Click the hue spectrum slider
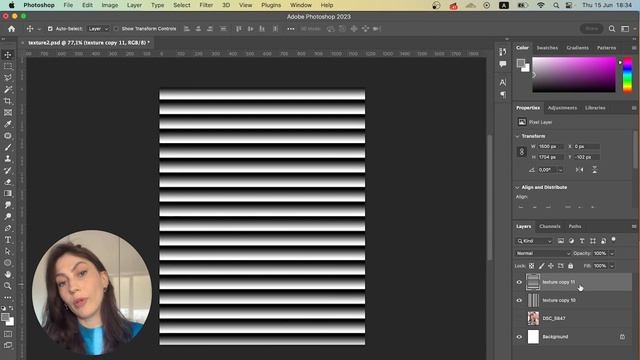Viewport: 640px width, 360px height. [627, 75]
